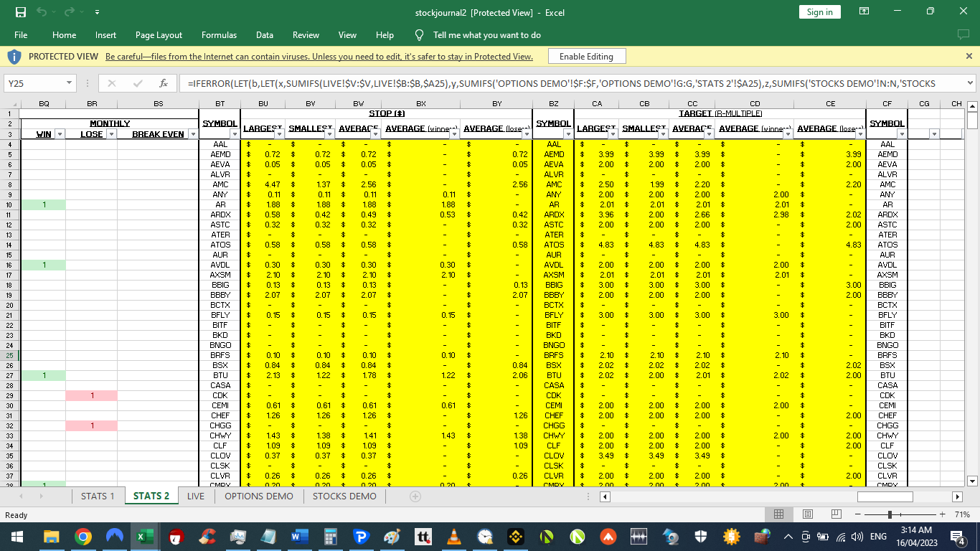
Task: Click the Tell Me lightbulb icon
Action: click(x=418, y=34)
